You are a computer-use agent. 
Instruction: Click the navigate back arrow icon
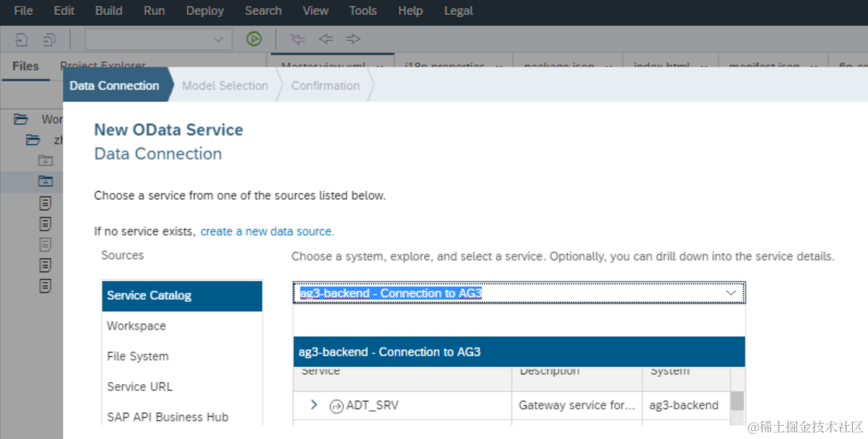(326, 38)
